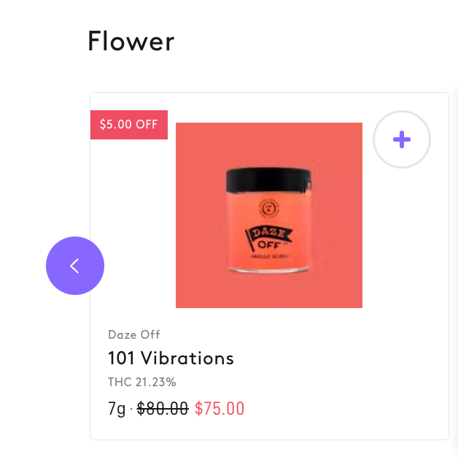Click the crossed-out $80.00 original price
Screen dimensions: 458x476
pos(163,408)
